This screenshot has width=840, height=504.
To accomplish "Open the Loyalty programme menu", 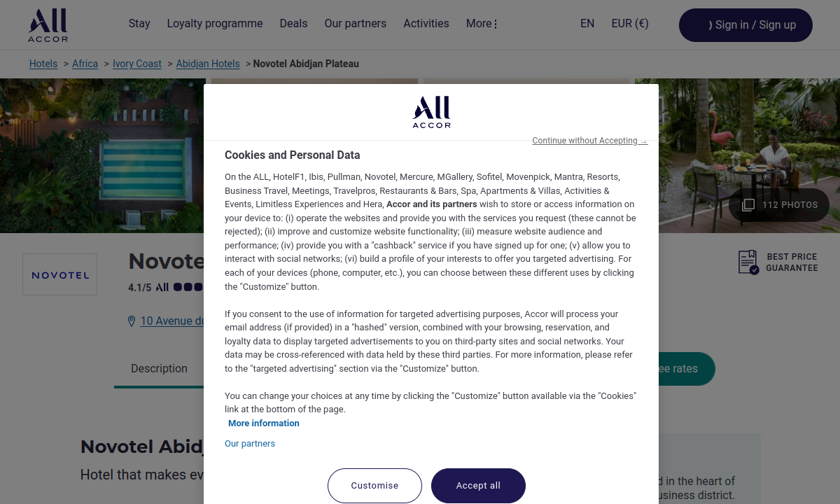I will click(215, 24).
